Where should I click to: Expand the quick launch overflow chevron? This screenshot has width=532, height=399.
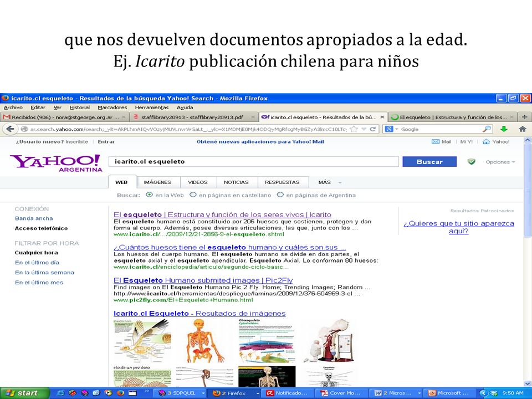click(x=147, y=391)
